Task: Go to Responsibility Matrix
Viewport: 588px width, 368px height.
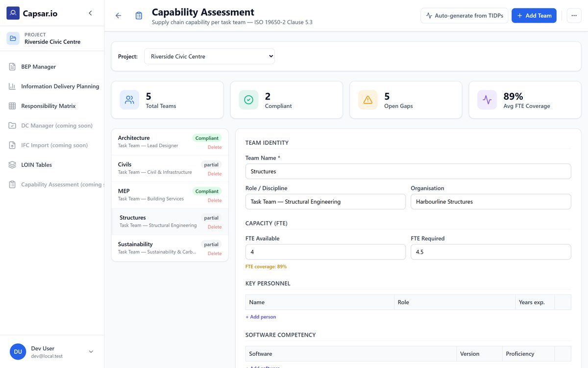Action: (52, 106)
